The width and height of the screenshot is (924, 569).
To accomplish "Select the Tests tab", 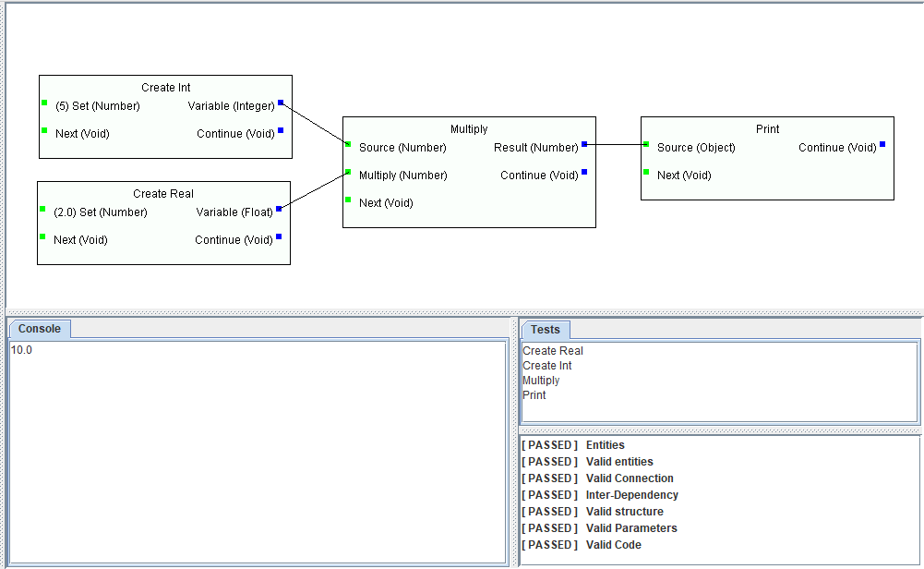I will click(x=546, y=330).
